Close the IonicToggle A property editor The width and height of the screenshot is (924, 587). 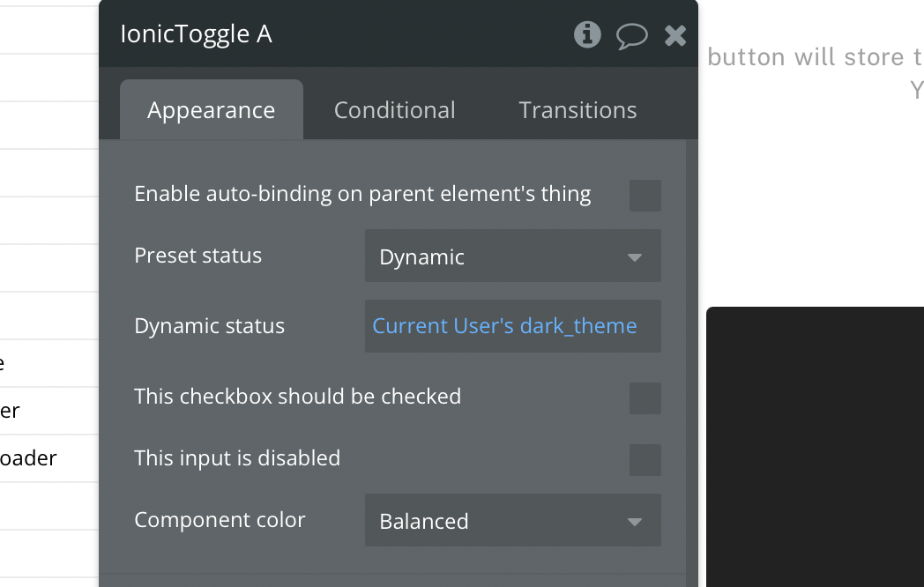click(675, 35)
